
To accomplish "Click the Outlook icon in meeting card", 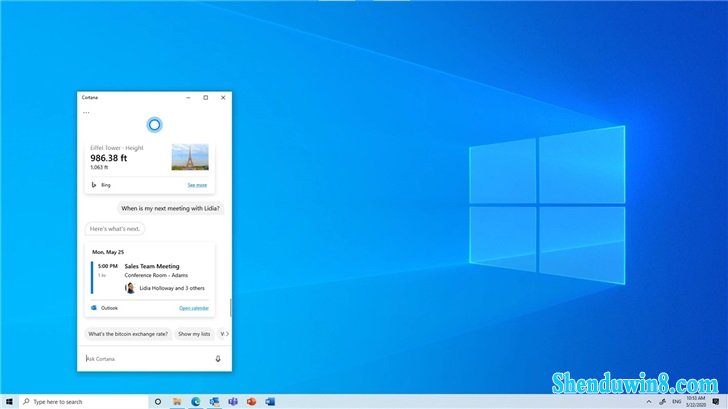I will 94,308.
